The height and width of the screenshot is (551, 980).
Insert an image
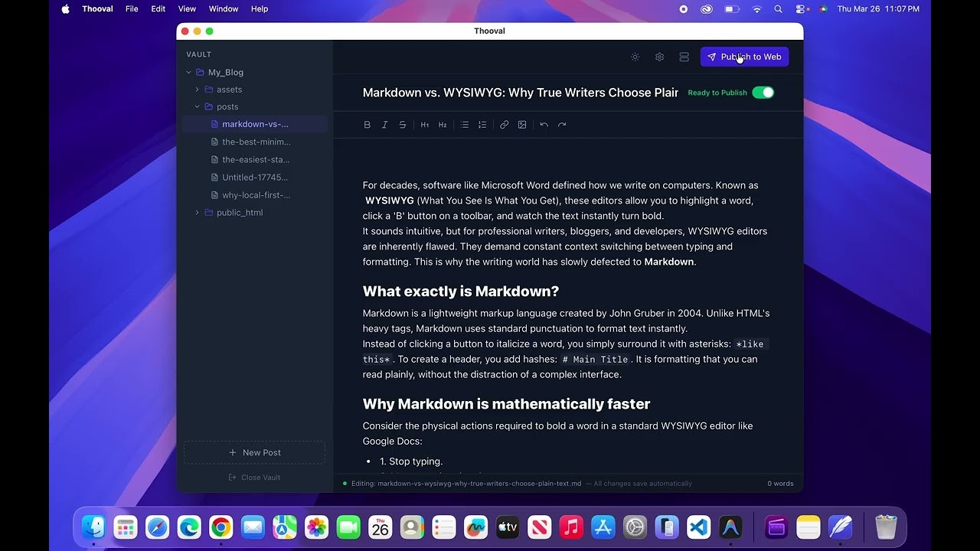[x=522, y=125]
